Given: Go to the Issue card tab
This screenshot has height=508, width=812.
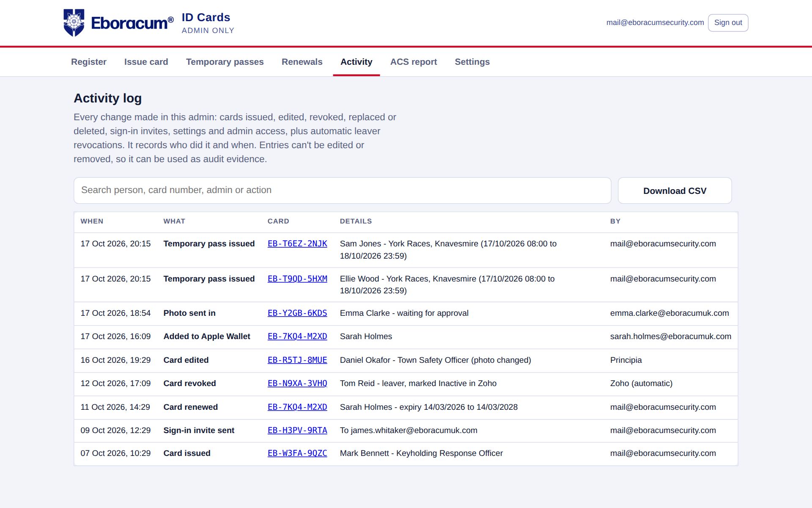Looking at the screenshot, I should (146, 62).
